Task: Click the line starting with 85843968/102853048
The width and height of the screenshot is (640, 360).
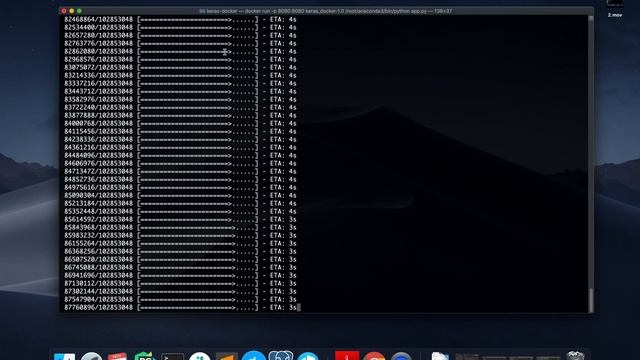Action: [180, 227]
